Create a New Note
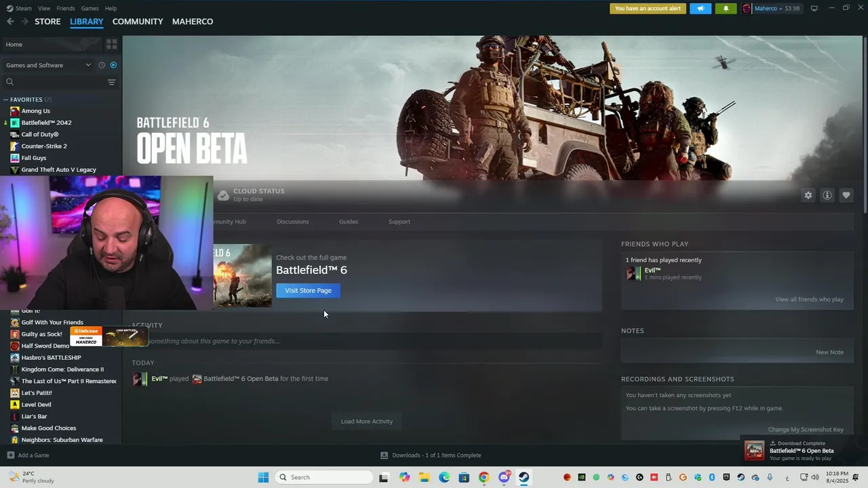 click(829, 352)
